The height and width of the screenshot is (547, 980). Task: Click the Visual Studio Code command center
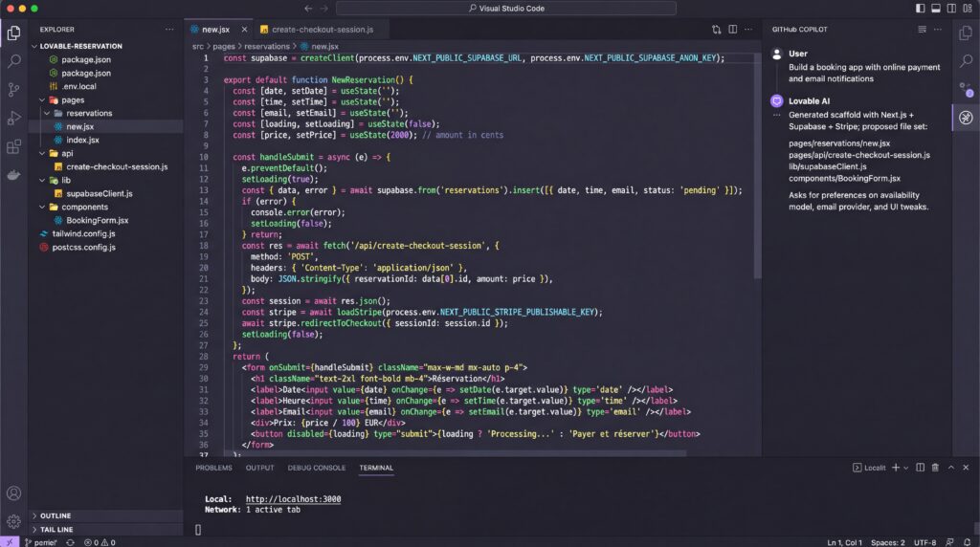[x=506, y=8]
